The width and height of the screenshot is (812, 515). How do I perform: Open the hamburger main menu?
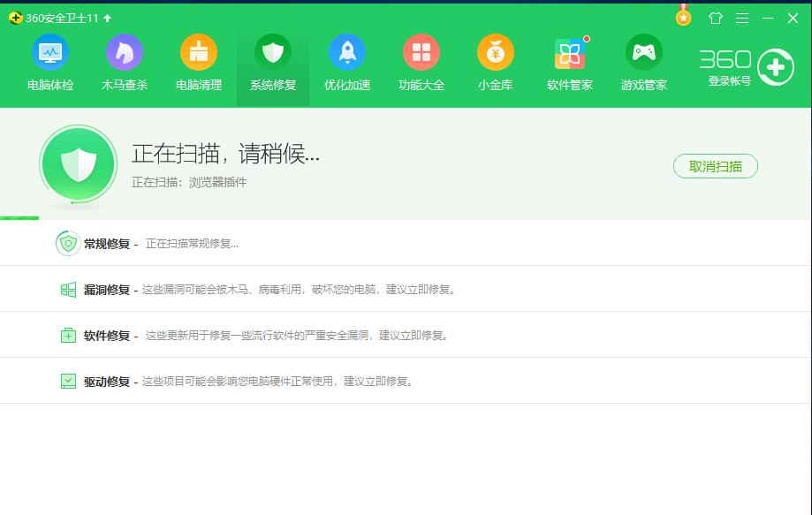pos(741,18)
